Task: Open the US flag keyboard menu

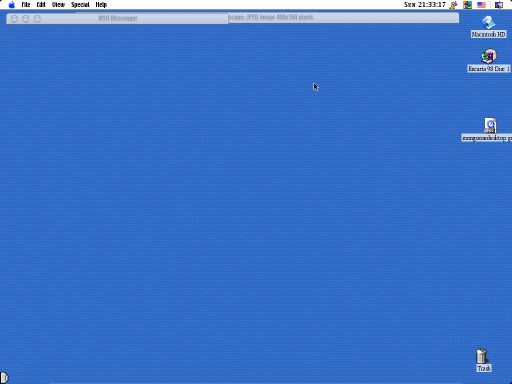Action: point(481,5)
